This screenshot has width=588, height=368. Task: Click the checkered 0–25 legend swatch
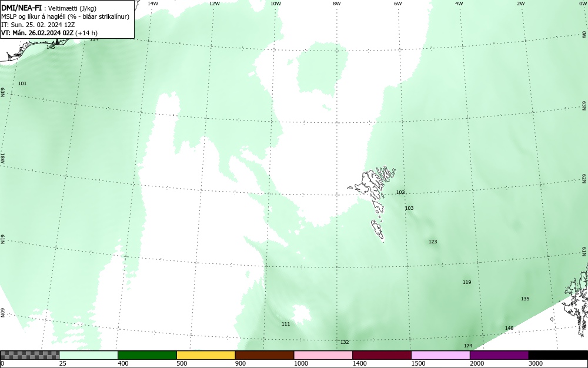[x=29, y=355]
